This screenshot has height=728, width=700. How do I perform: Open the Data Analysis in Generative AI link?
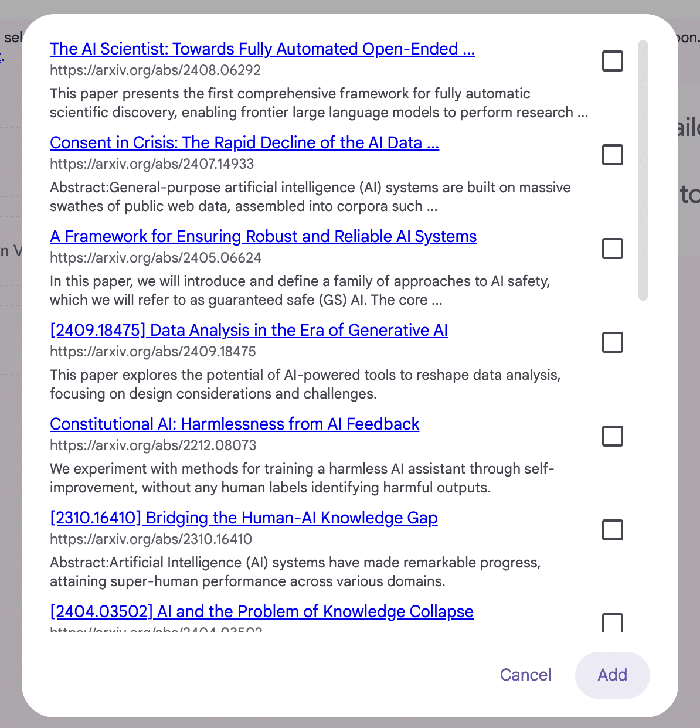(249, 330)
